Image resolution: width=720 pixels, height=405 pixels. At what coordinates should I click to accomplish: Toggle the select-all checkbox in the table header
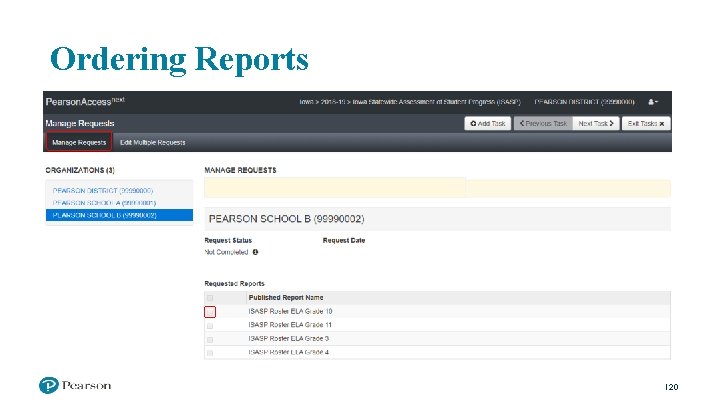point(210,298)
